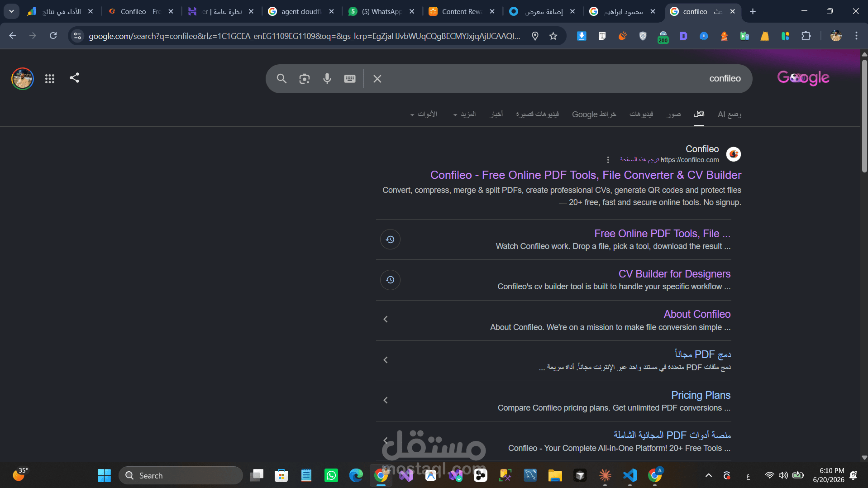Expand the About Confileo sitelink chevron
The height and width of the screenshot is (488, 868).
click(x=386, y=320)
